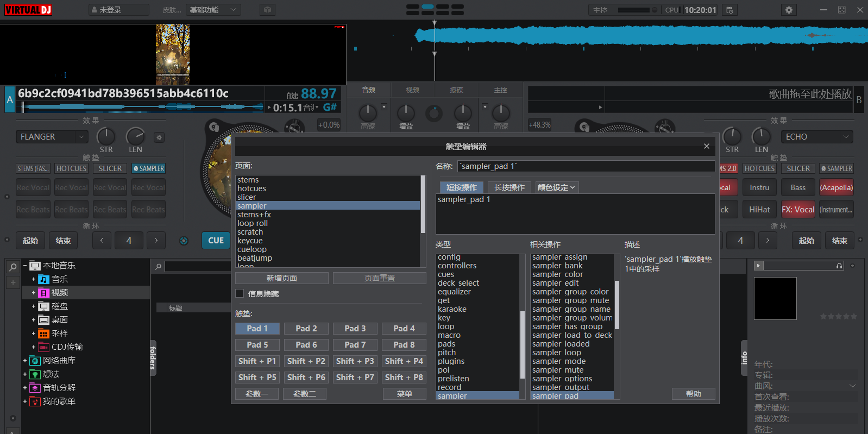Enable the 信息隐藏 checkbox
The image size is (868, 434).
pos(240,293)
